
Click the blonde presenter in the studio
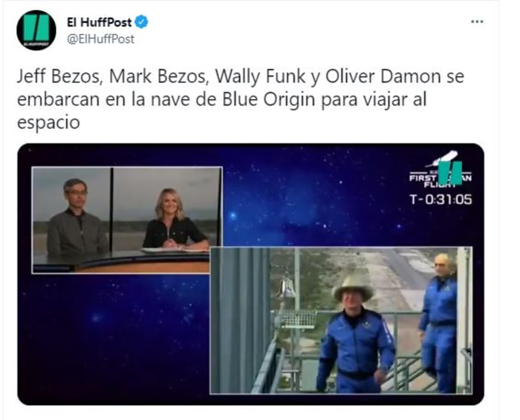point(174,220)
